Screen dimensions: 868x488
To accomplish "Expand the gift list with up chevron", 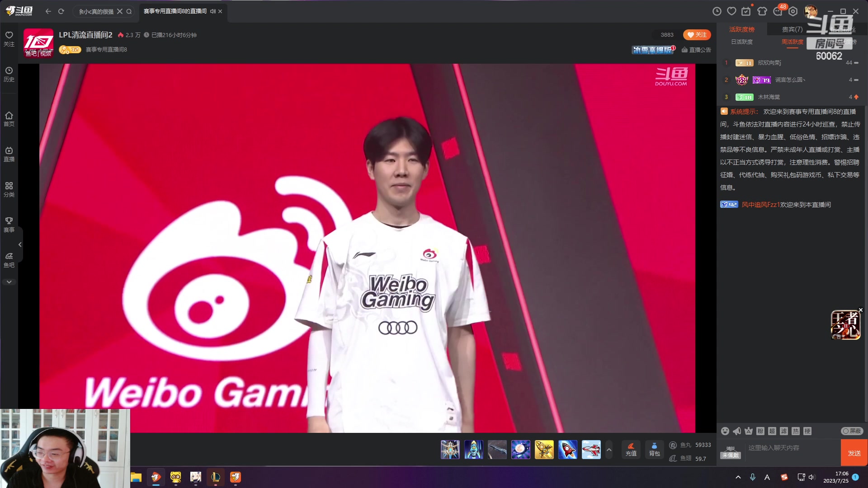I will (x=609, y=450).
